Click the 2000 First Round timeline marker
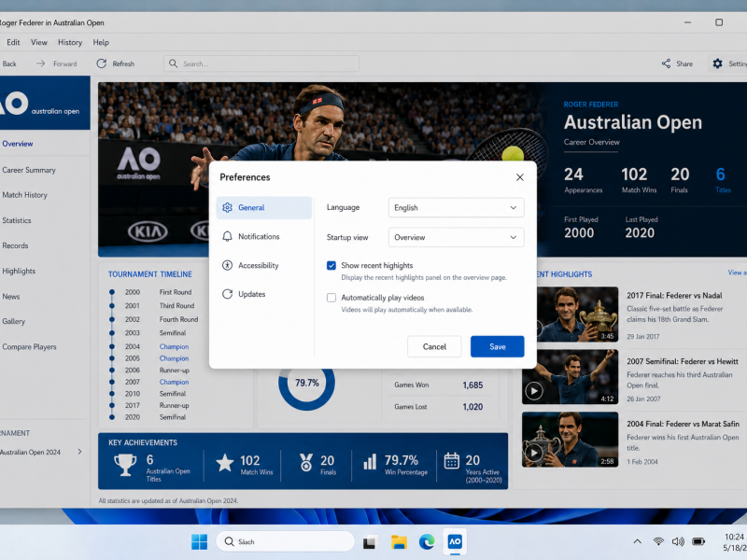Viewport: 747px width, 560px height. tap(111, 292)
